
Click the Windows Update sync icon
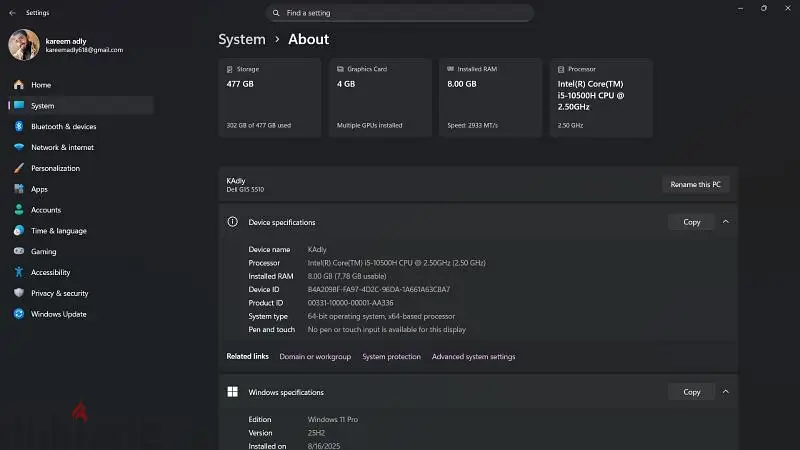[x=19, y=314]
